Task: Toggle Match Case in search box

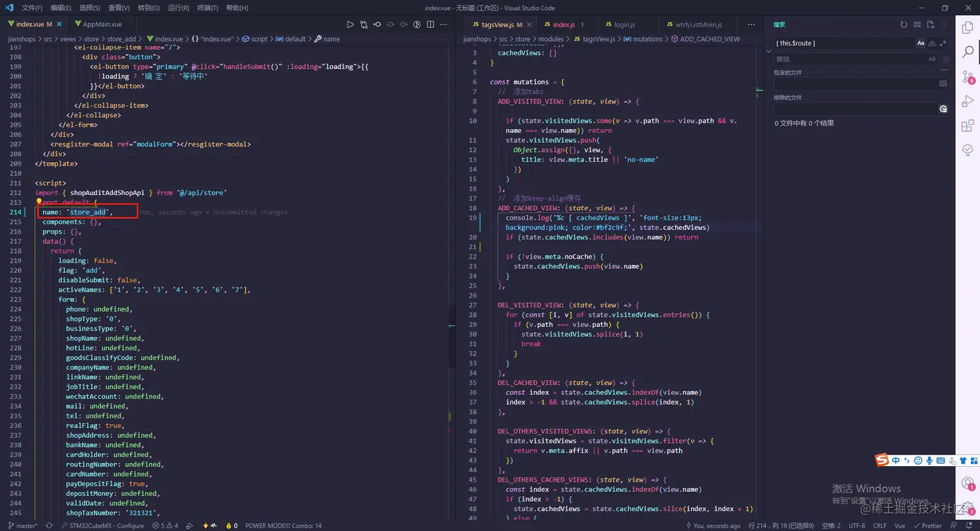Action: click(x=920, y=43)
